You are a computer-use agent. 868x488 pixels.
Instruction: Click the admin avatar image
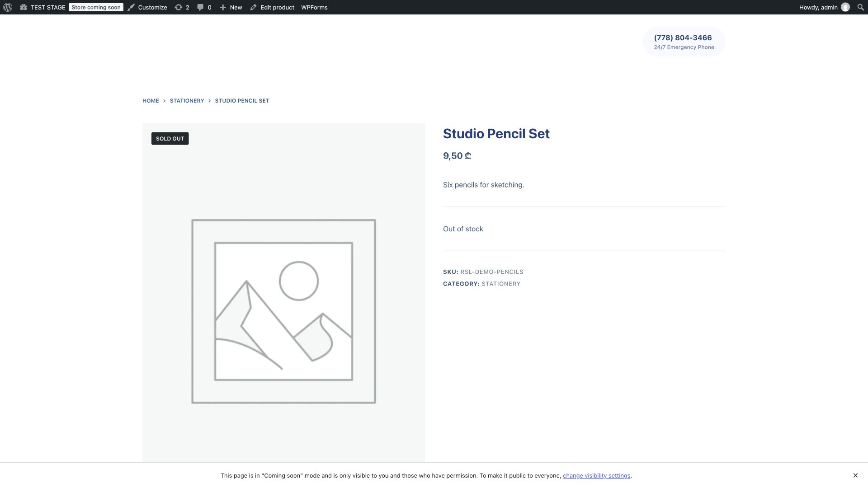(845, 7)
